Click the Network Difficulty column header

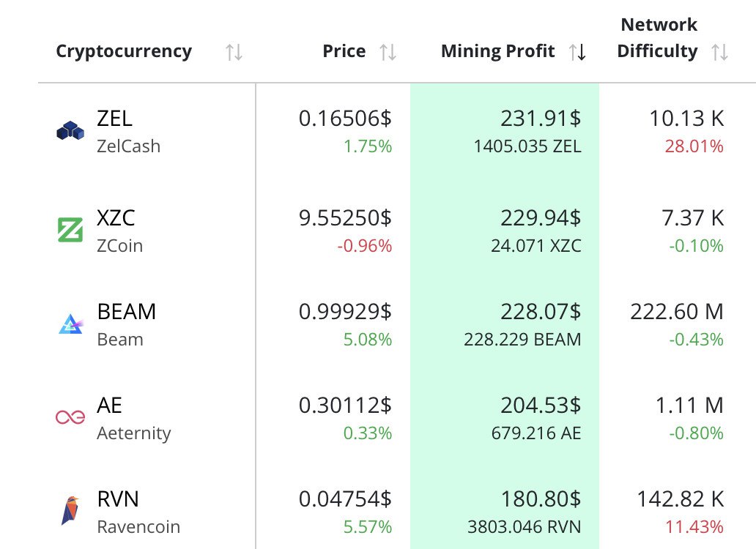coord(658,38)
